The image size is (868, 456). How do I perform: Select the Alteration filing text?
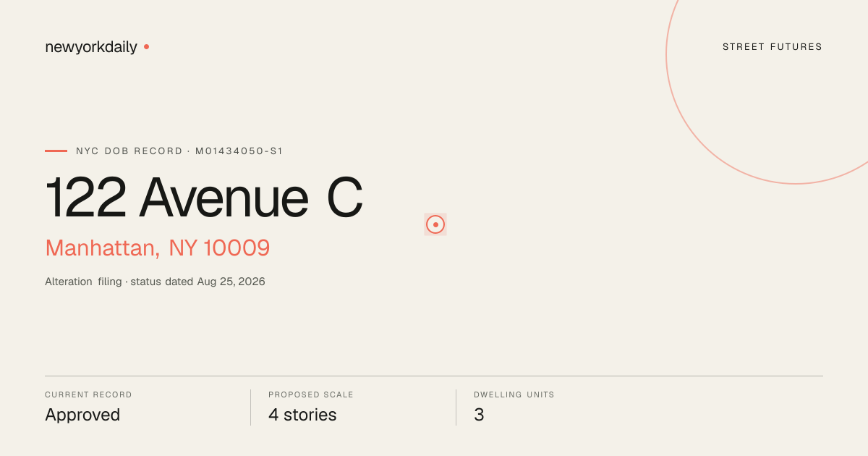[x=83, y=282]
